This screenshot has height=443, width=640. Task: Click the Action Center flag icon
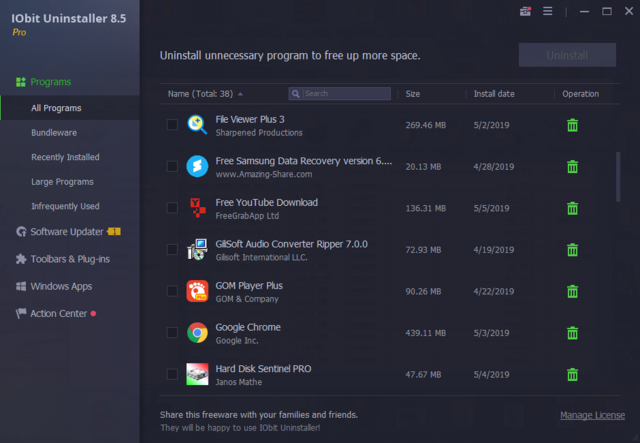(21, 313)
